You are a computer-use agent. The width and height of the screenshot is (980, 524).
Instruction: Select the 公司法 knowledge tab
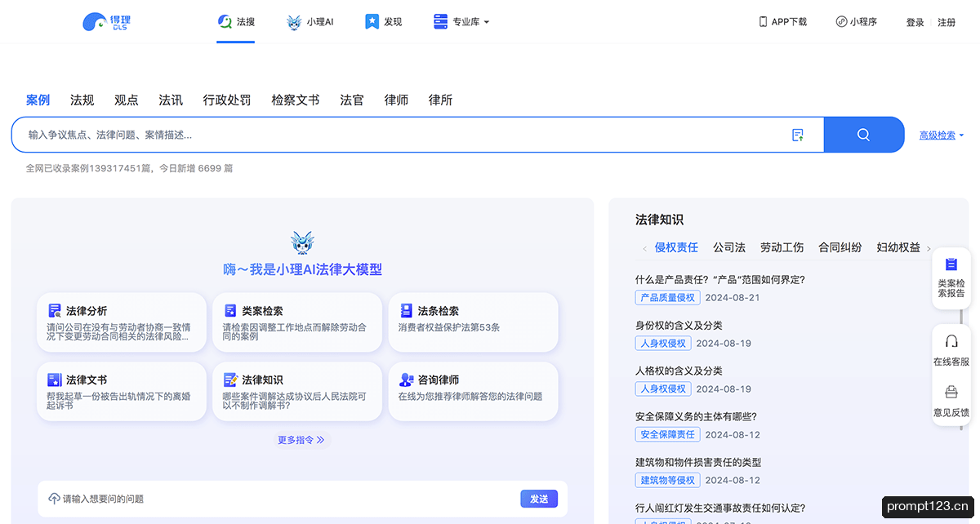pos(729,247)
